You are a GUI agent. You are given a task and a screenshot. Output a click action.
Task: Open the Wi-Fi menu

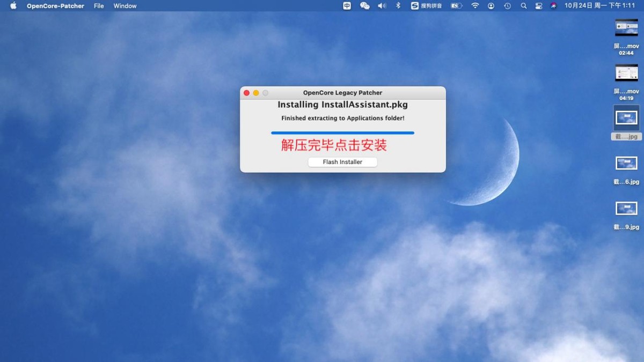pyautogui.click(x=475, y=5)
